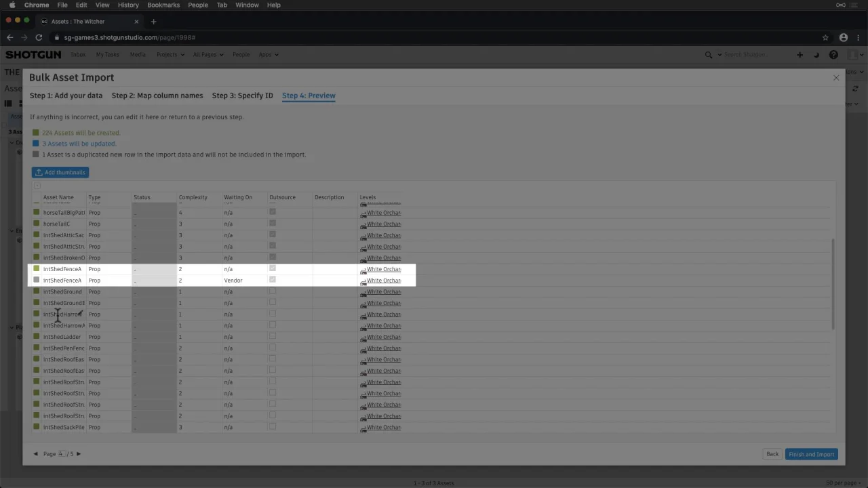Click the Add thumbnails button
868x488 pixels.
point(60,172)
